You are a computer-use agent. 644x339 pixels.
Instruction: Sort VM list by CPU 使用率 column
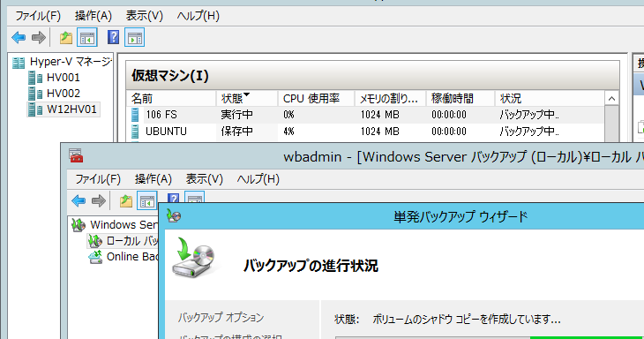(x=316, y=99)
